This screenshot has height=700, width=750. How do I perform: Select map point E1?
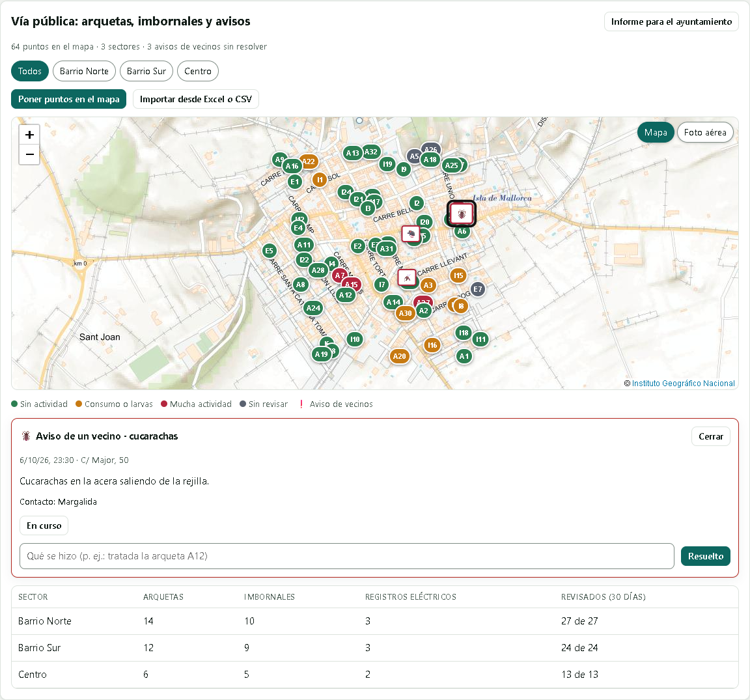click(295, 182)
